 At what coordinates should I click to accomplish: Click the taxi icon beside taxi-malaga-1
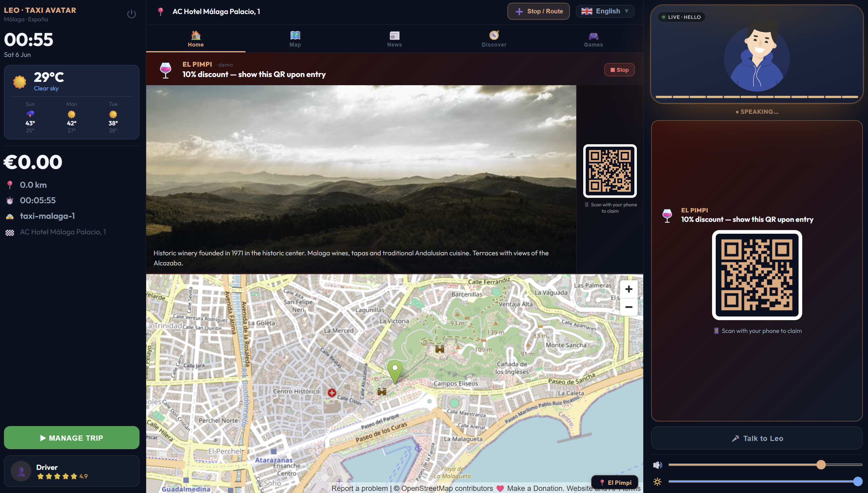pyautogui.click(x=10, y=216)
